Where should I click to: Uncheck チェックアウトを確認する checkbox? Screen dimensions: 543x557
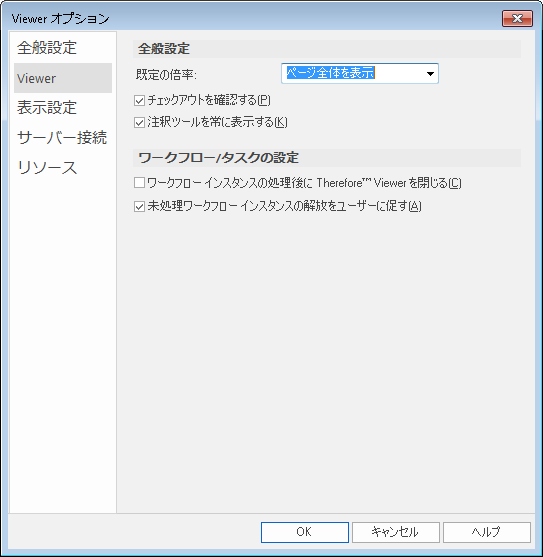tap(139, 101)
